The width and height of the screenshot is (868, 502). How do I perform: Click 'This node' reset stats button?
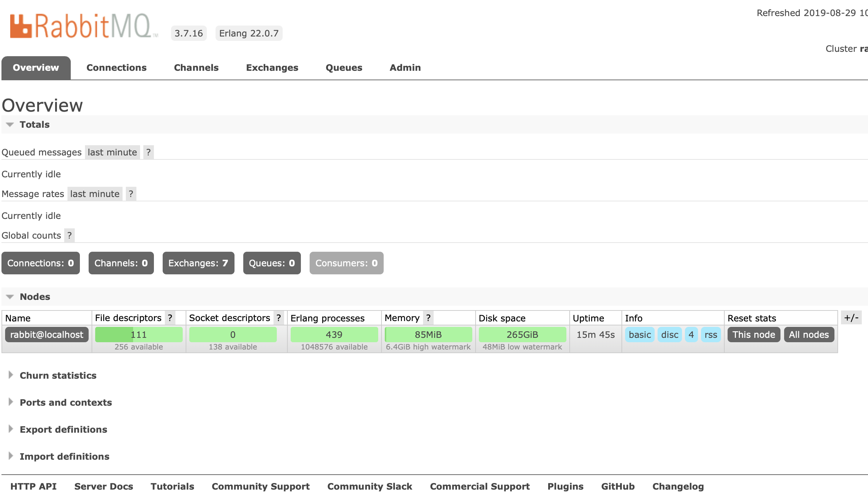click(x=753, y=334)
